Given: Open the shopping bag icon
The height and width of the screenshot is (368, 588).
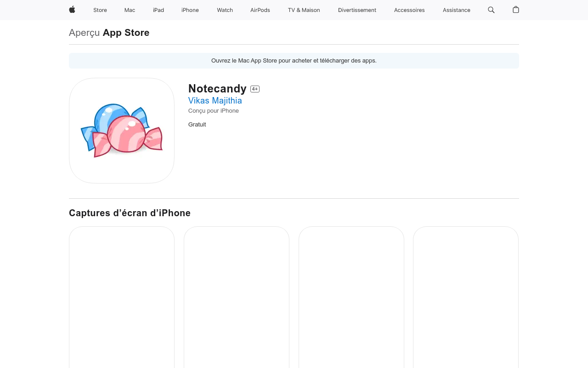Looking at the screenshot, I should [516, 10].
